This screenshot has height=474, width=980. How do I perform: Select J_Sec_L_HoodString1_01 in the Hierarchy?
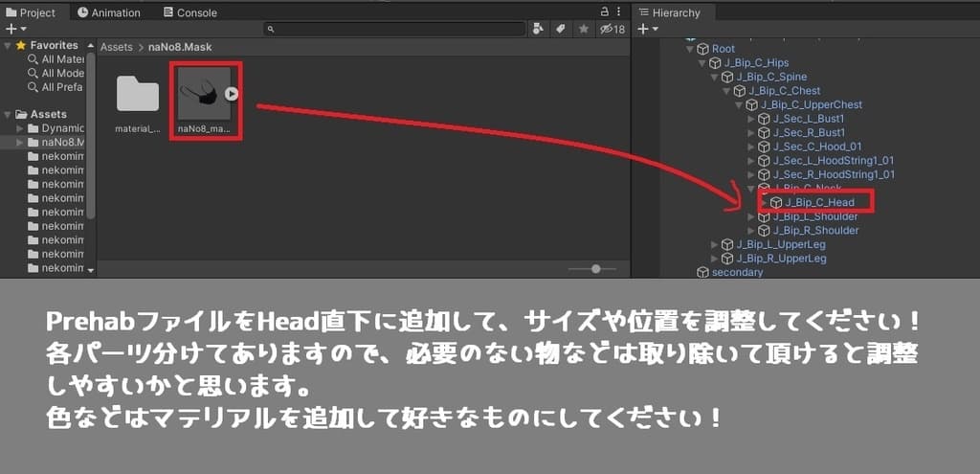834,161
